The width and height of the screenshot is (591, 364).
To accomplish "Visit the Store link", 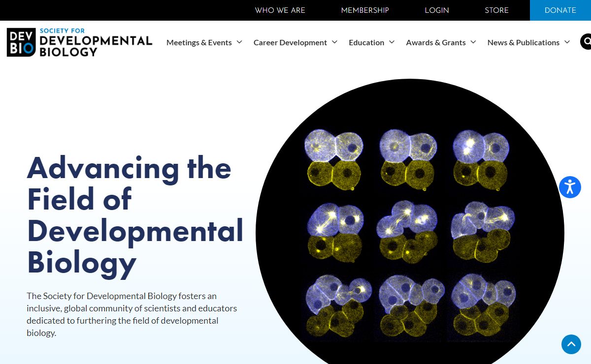I will [496, 10].
